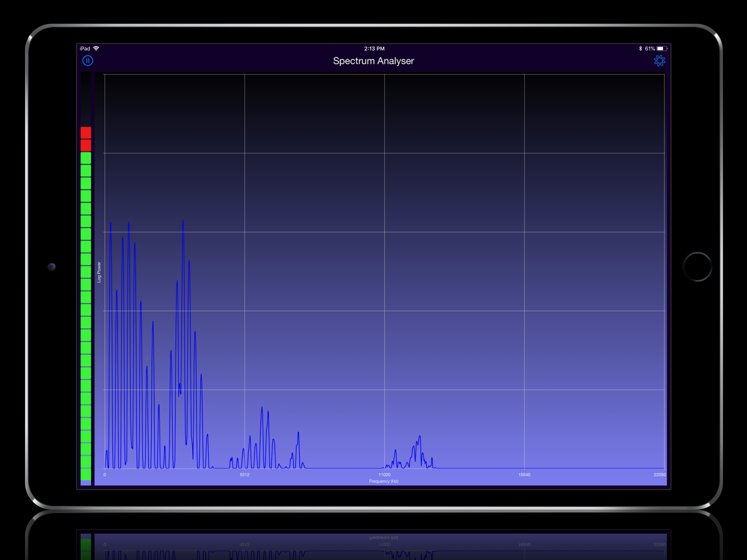
Task: Tap the Log Power vertical axis label
Action: 99,272
